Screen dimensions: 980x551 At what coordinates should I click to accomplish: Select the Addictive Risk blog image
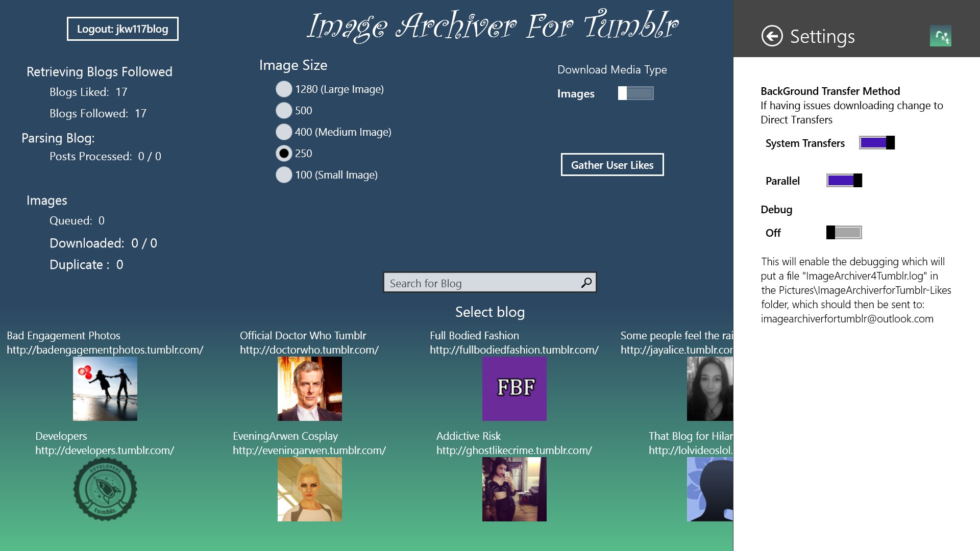(x=514, y=489)
